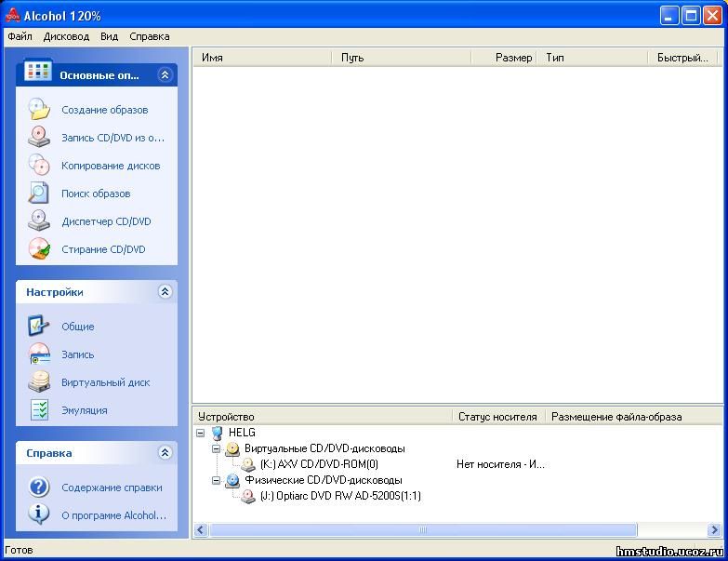
Task: Click the Копирование дисков icon
Action: pos(39,166)
